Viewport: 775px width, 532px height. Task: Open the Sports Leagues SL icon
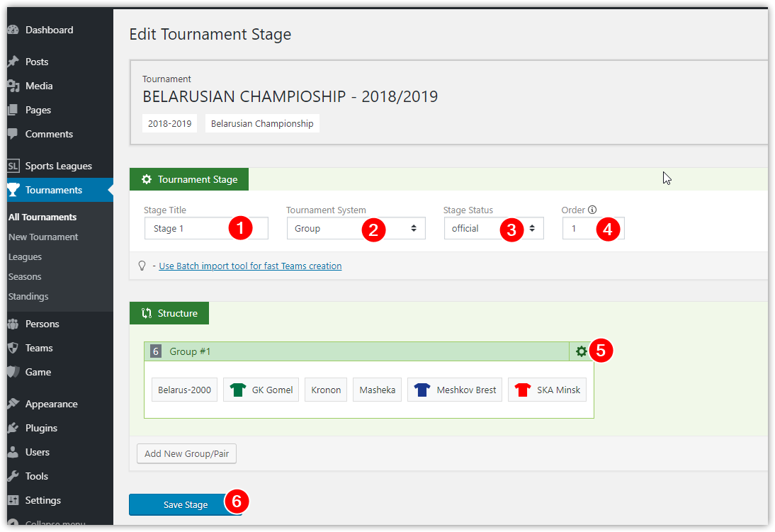coord(13,166)
